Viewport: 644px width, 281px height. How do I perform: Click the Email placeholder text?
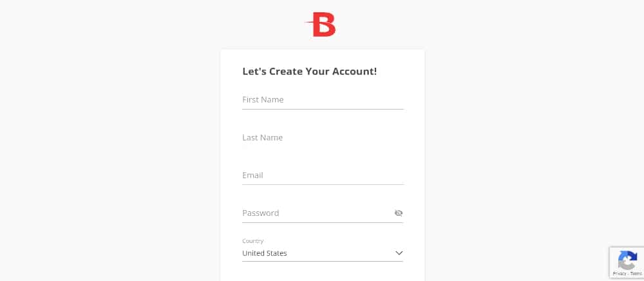pos(252,175)
